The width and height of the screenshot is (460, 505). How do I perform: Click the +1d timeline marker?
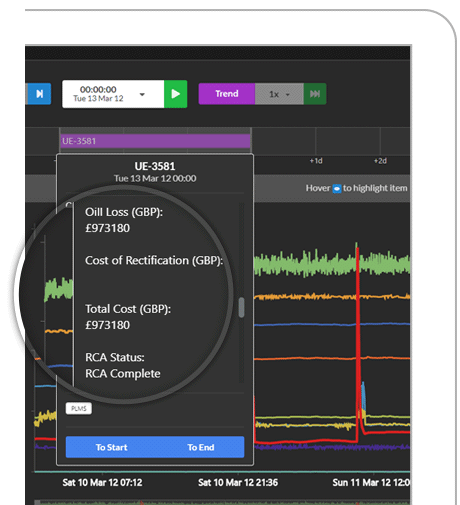tap(316, 161)
